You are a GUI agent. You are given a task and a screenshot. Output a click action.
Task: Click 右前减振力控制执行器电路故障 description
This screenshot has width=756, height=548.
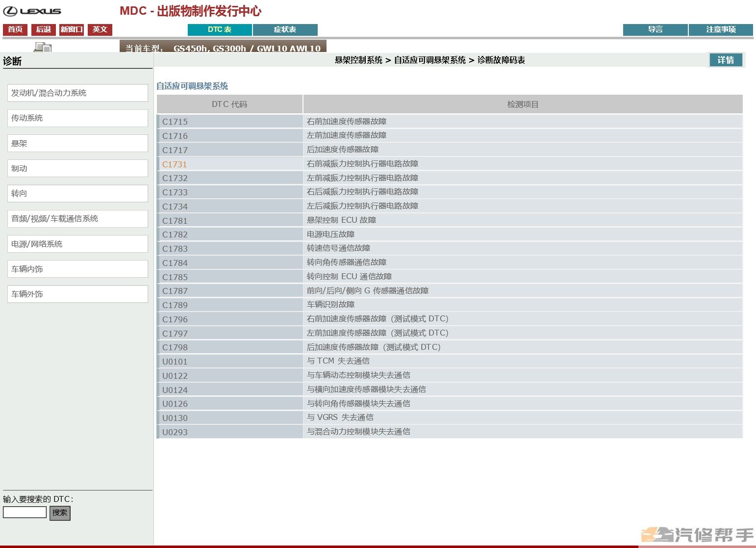[363, 163]
